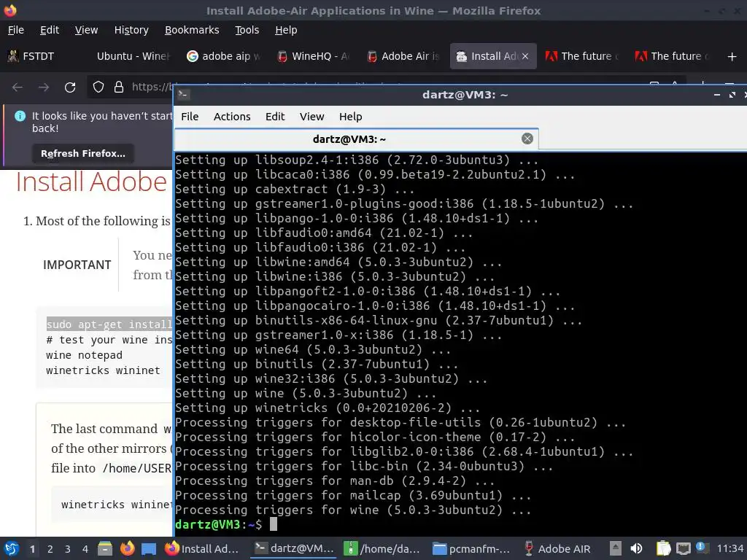Close the Install Ad Firefox tab

coord(525,56)
